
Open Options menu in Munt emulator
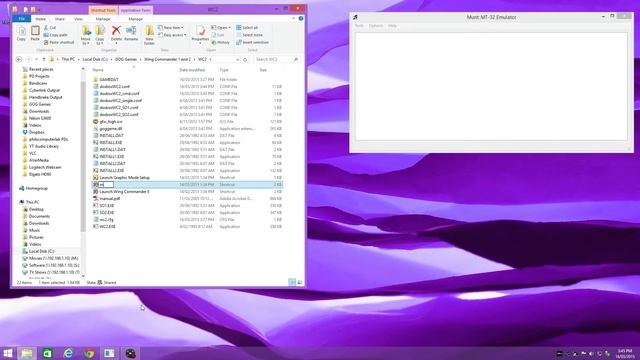(376, 26)
